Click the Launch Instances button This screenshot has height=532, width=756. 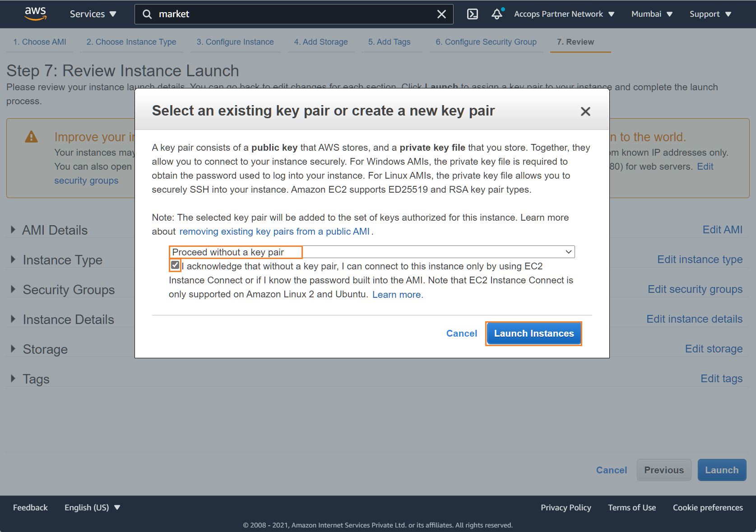(x=534, y=333)
